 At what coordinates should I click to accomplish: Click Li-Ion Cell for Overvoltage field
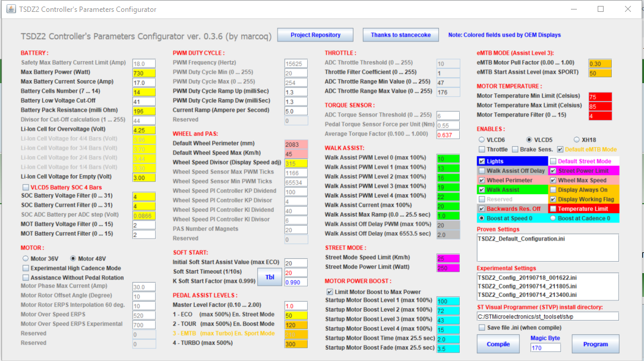(144, 130)
